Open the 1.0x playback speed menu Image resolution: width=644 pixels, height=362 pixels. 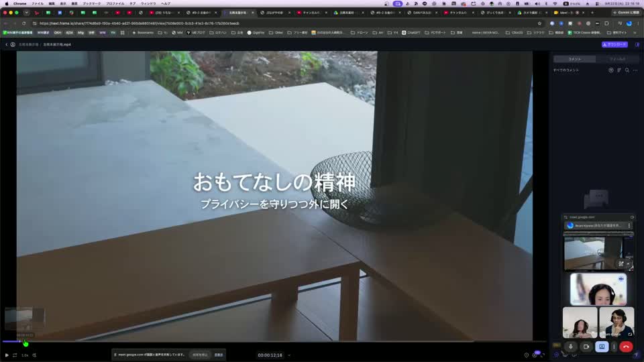pyautogui.click(x=25, y=355)
